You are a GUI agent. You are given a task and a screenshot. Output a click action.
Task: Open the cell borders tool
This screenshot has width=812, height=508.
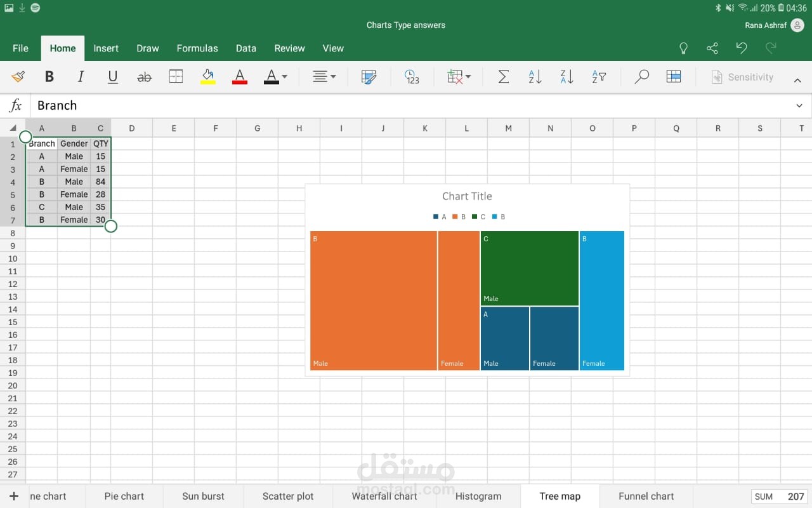coord(176,77)
